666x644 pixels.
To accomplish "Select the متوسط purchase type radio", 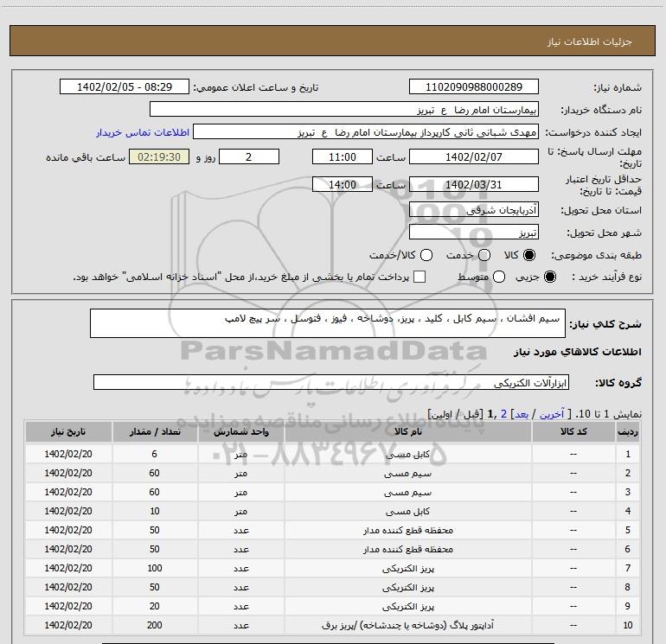I will coord(499,277).
